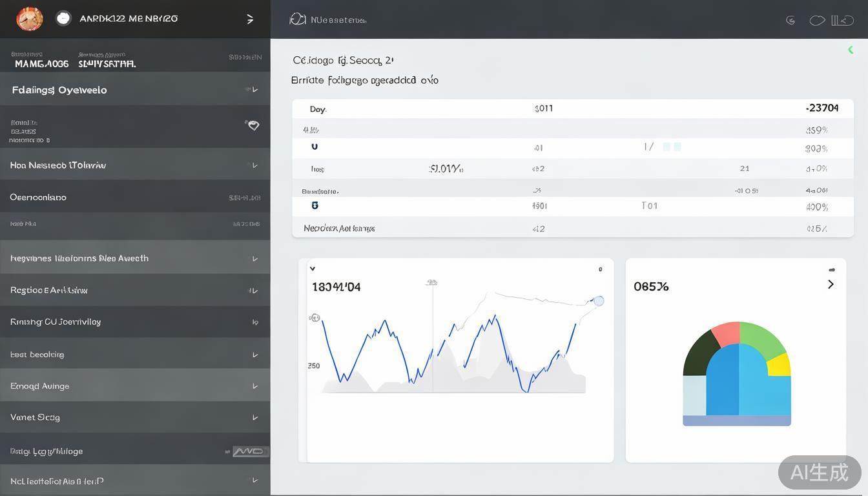Click the logo icon in the main top bar

(x=298, y=19)
